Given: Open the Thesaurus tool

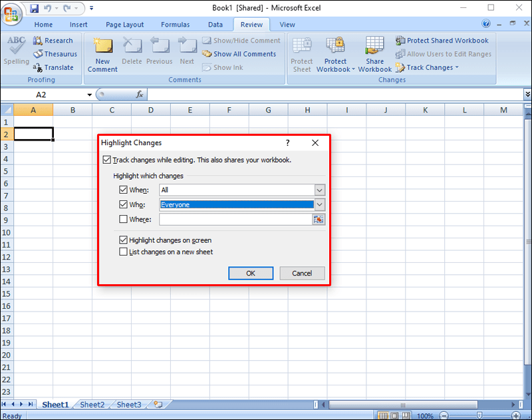Looking at the screenshot, I should coord(55,54).
